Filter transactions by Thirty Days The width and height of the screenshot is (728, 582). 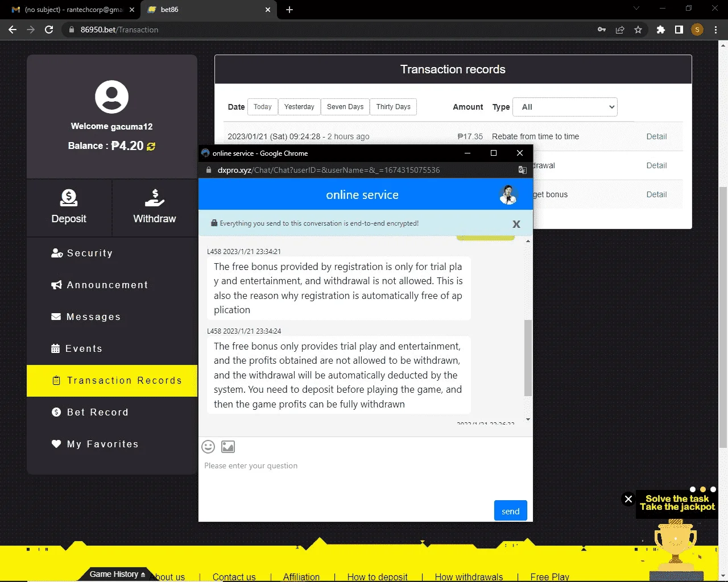click(x=393, y=107)
